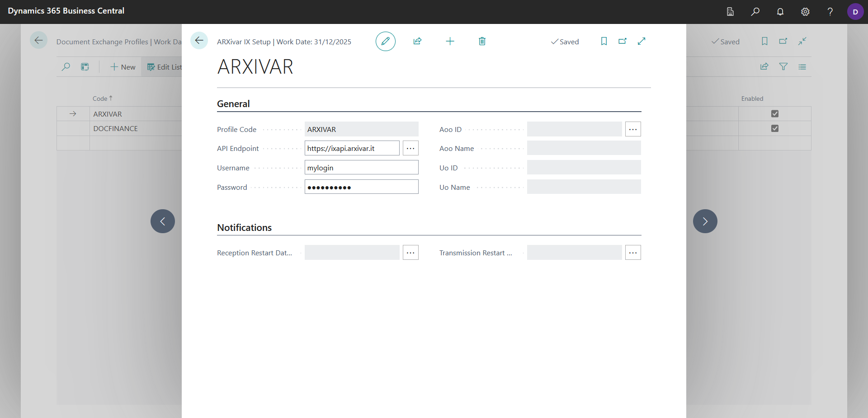Screen dimensions: 868x418
Task: Open Reception Restart Date ellipsis button
Action: 410,253
